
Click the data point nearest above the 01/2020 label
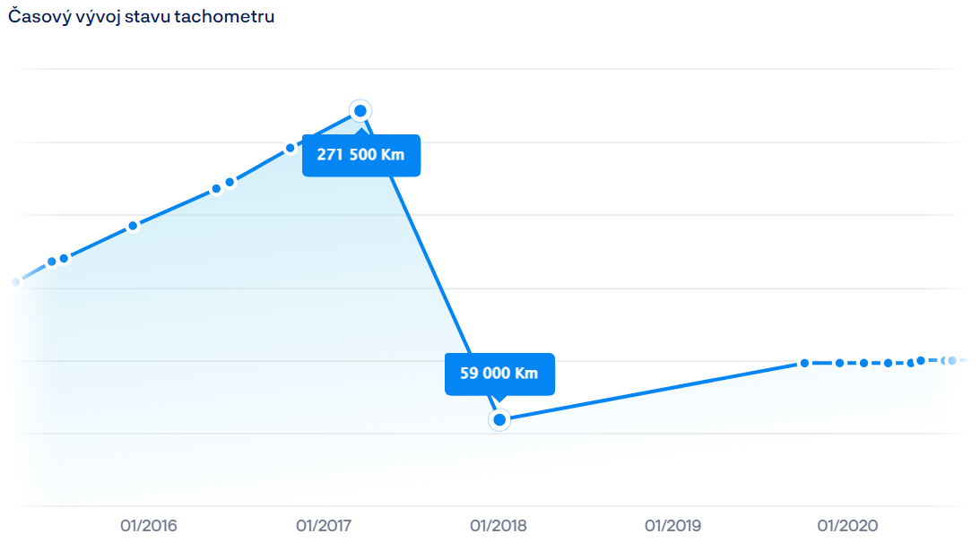point(840,363)
